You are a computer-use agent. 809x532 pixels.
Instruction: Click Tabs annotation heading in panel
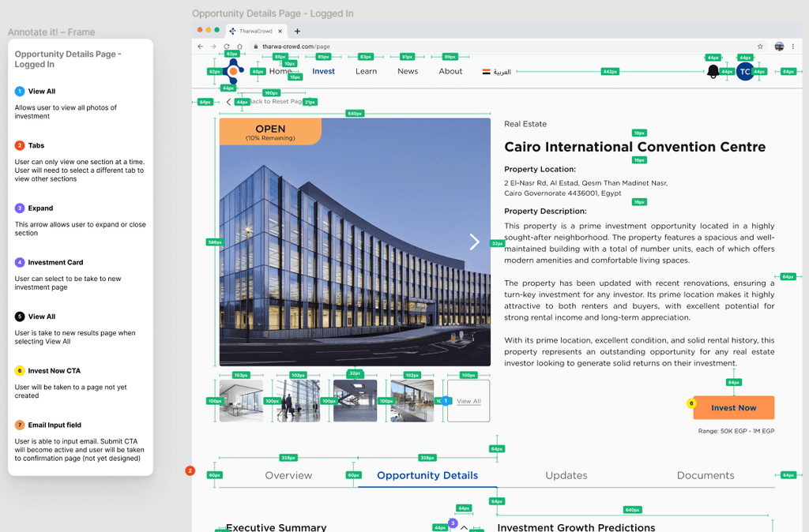point(36,145)
